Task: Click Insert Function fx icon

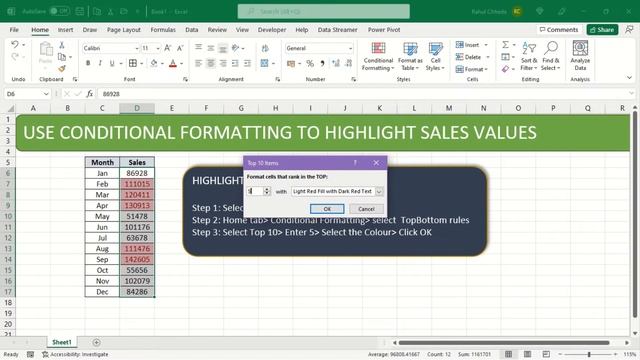Action: coord(89,94)
